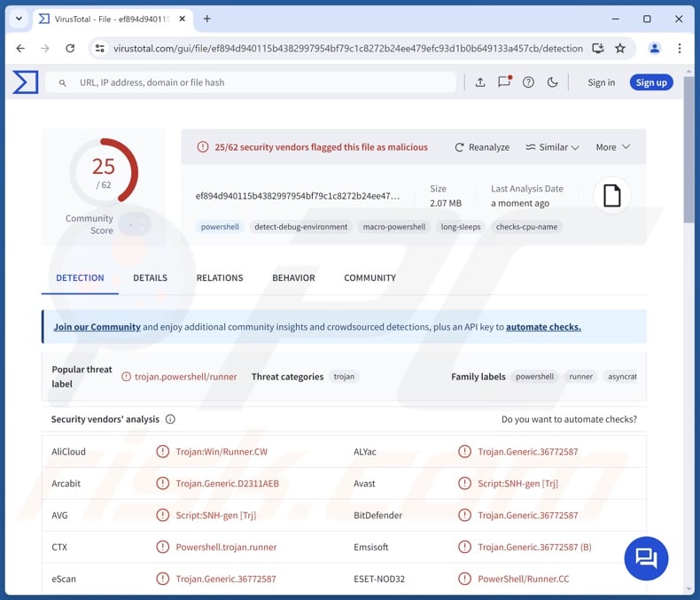This screenshot has height=600, width=700.
Task: Click the 25/62 detection score gauge
Action: coord(104,172)
